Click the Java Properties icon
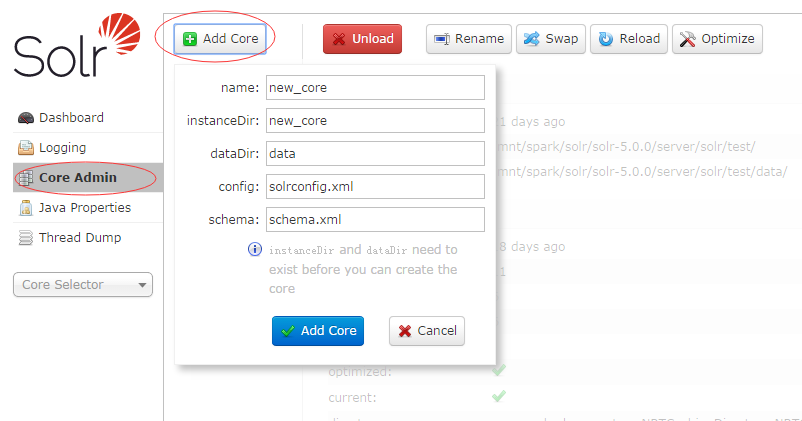This screenshot has width=802, height=421. 26,208
